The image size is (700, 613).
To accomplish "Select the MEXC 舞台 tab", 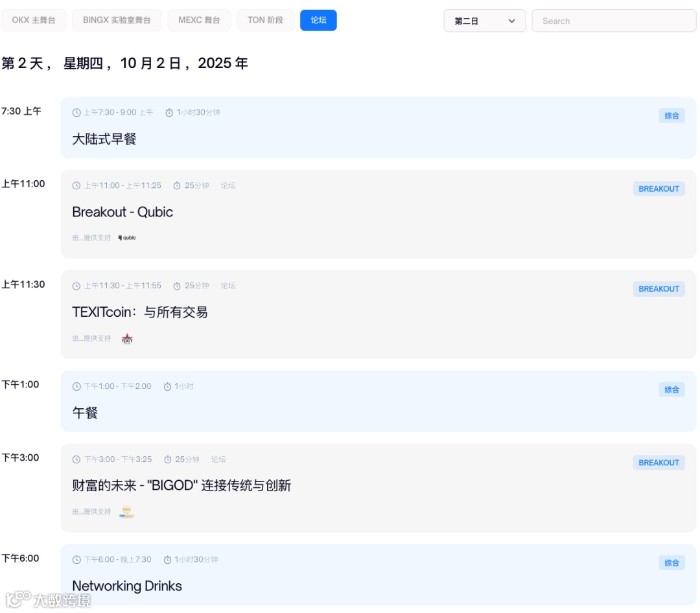I will point(199,20).
